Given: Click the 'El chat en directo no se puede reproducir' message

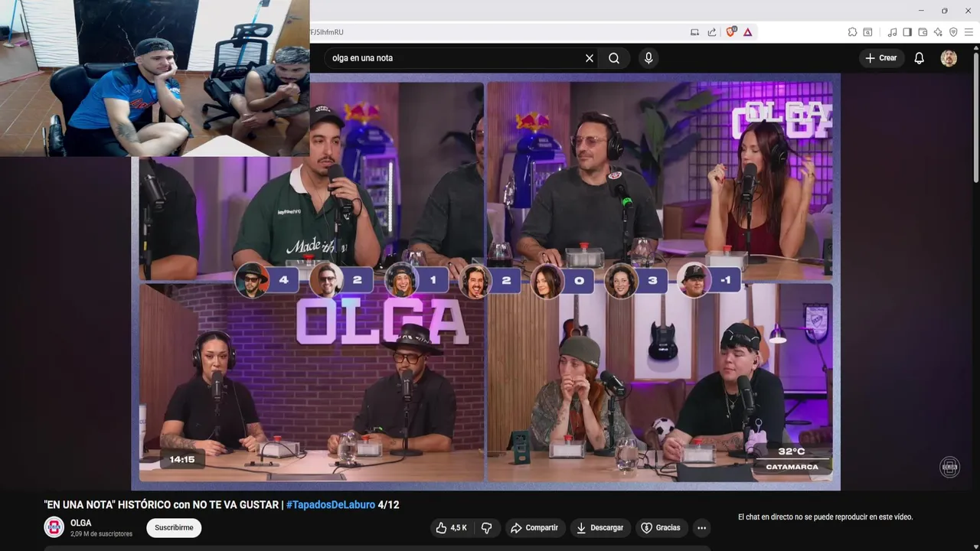Looking at the screenshot, I should (825, 517).
